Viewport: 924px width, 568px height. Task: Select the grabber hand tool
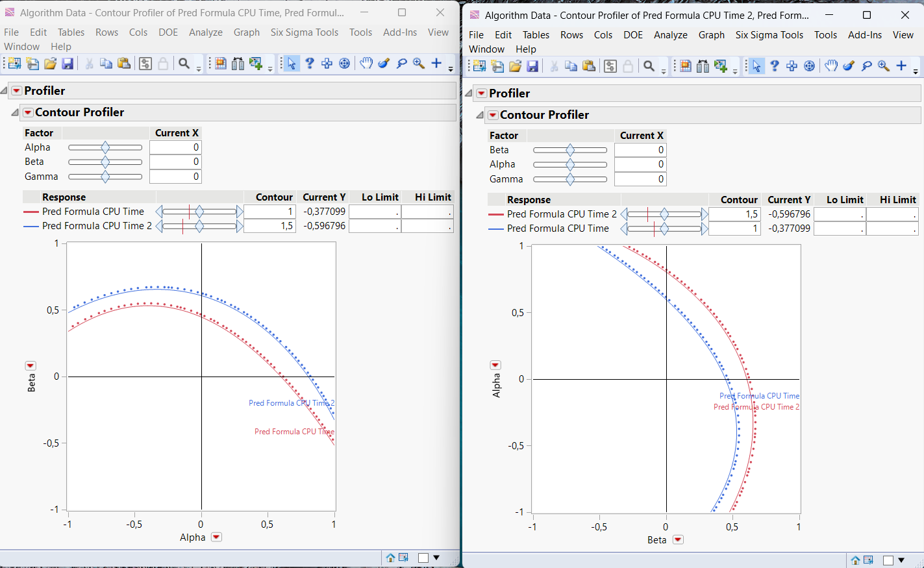point(366,64)
